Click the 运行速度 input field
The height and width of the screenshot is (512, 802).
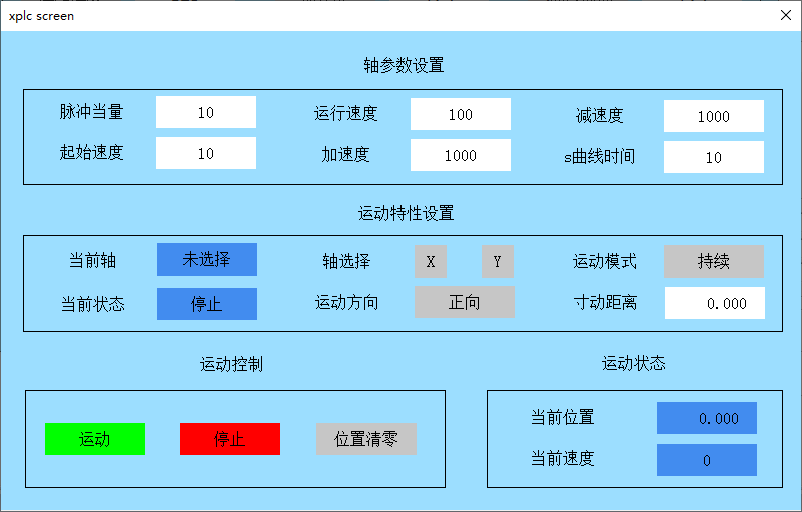[460, 114]
